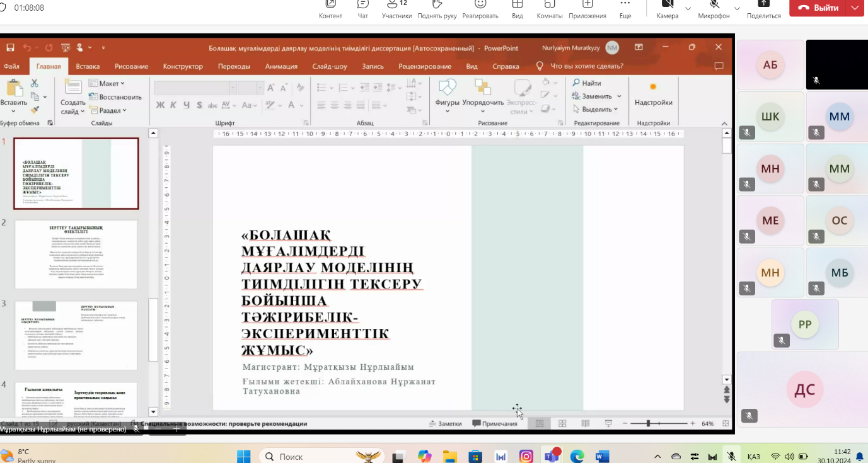The width and height of the screenshot is (868, 463).
Task: Toggle normal view in status bar
Action: (540, 424)
